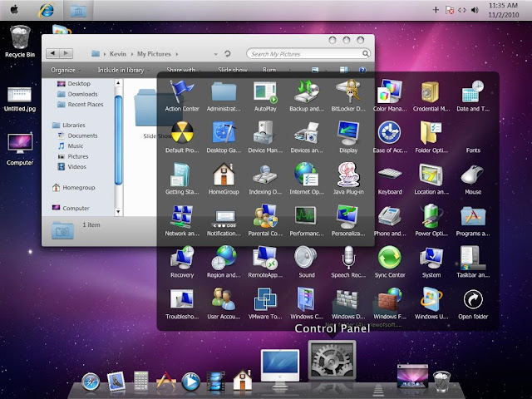532x399 pixels.
Task: Click Share with in Explorer toolbar
Action: click(x=183, y=70)
